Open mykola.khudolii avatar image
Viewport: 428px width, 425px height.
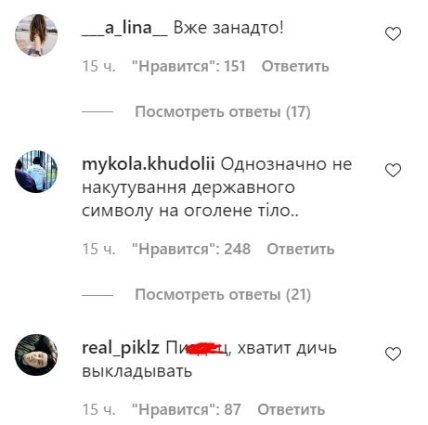[36, 171]
